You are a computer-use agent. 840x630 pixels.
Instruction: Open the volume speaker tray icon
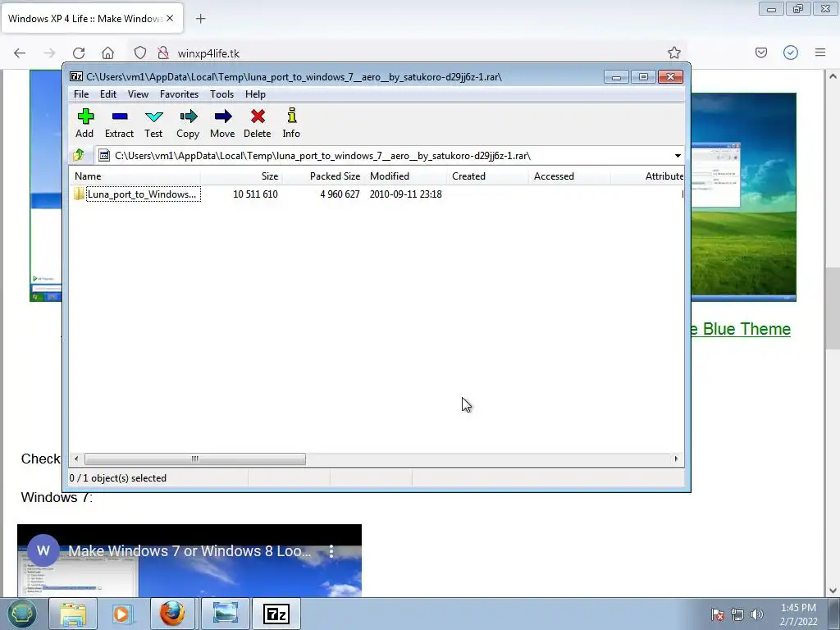[x=756, y=614]
